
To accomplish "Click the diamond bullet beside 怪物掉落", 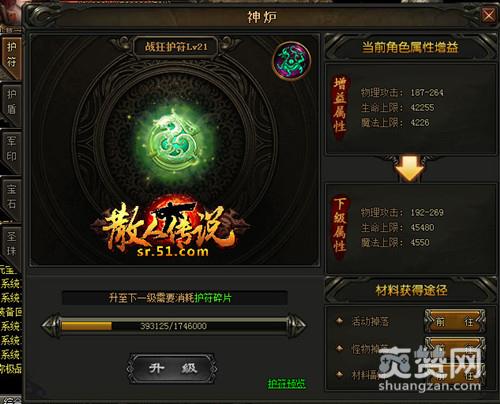I will [x=340, y=348].
